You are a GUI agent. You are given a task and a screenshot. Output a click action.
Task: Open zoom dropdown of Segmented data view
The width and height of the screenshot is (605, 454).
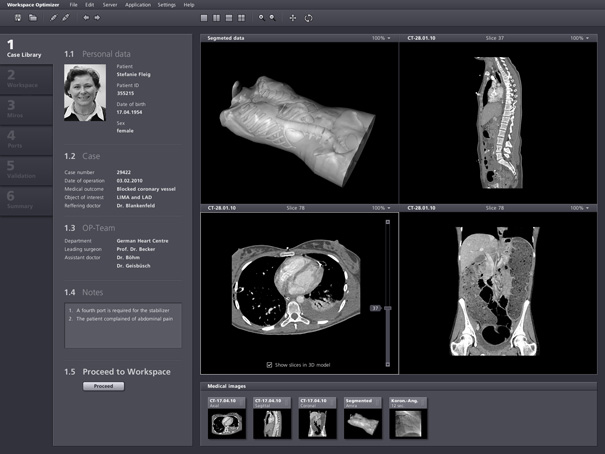(383, 38)
